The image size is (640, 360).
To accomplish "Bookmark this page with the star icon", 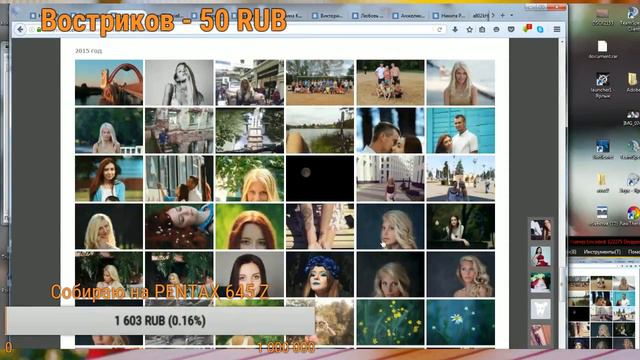I will click(469, 29).
